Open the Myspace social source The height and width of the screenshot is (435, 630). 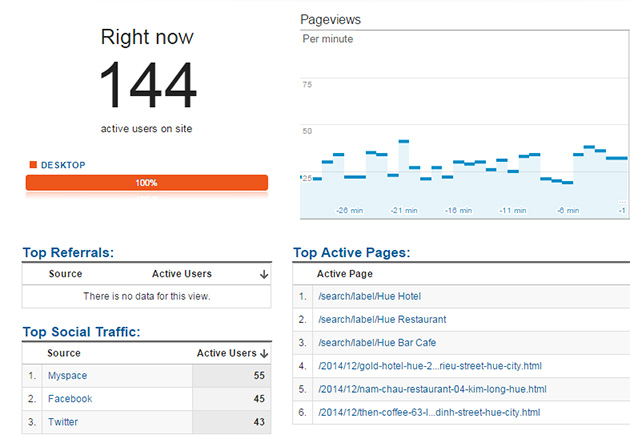point(68,376)
